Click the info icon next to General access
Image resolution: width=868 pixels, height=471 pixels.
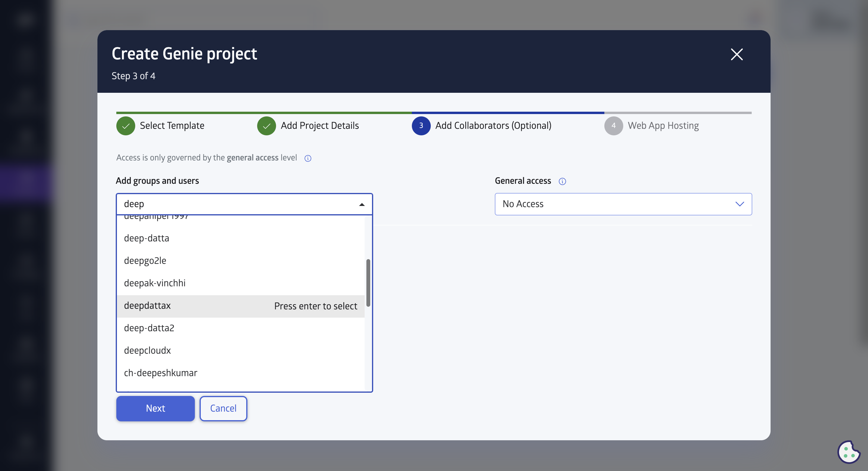561,181
